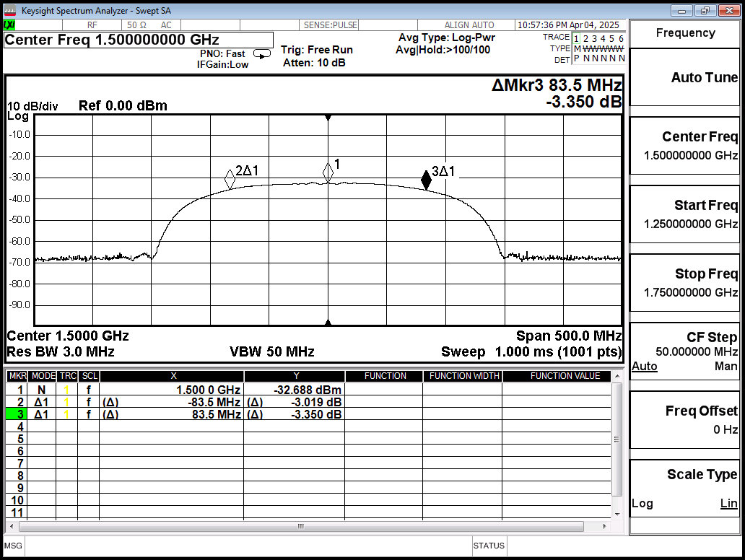This screenshot has height=560, width=745.
Task: Click the top center frequency triangle marker
Action: [x=328, y=118]
